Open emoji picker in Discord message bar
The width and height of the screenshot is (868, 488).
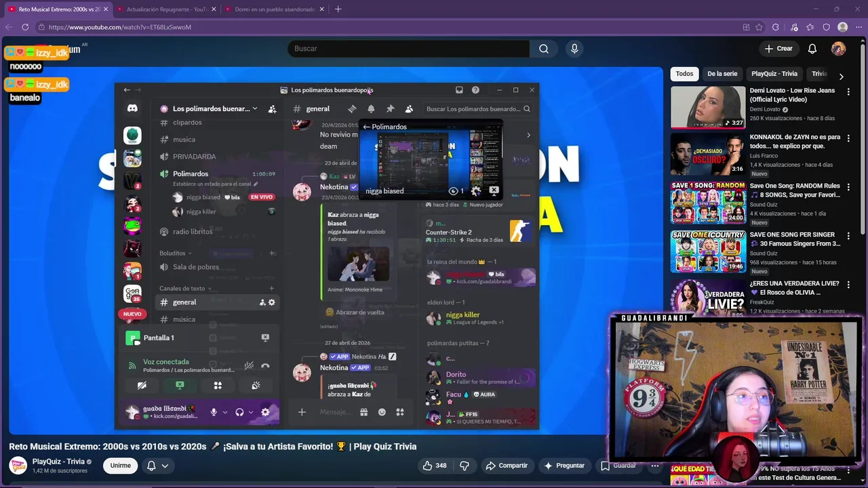[382, 412]
